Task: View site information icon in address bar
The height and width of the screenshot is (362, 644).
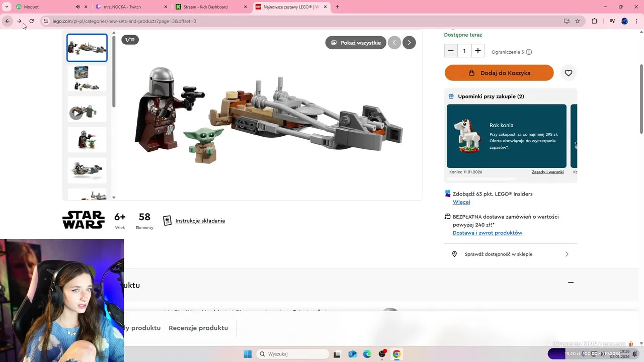Action: [46, 21]
